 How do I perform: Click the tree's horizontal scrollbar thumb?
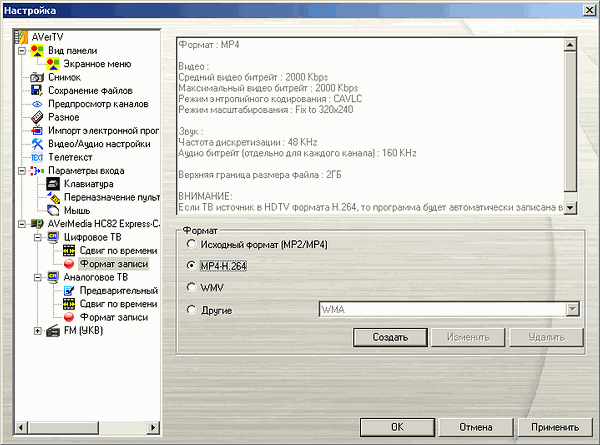[62, 427]
